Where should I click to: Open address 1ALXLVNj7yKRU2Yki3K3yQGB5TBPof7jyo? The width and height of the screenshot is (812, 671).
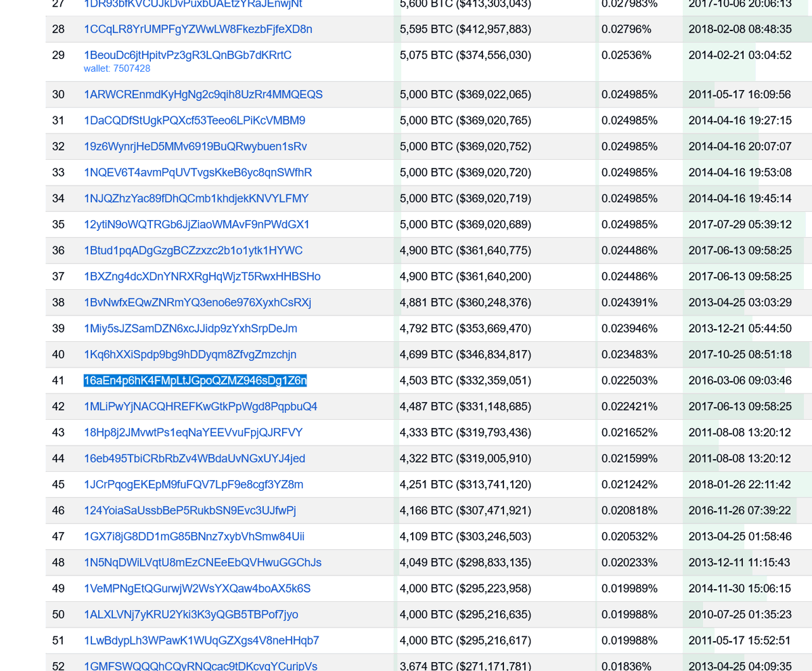coord(191,614)
